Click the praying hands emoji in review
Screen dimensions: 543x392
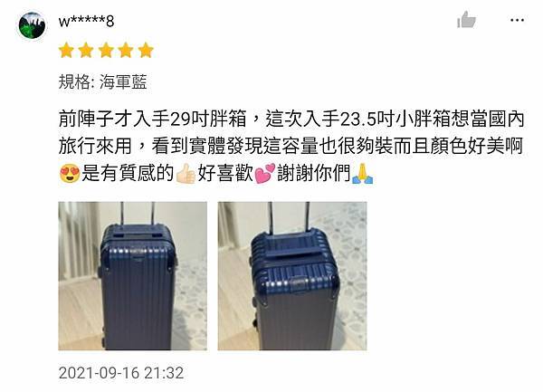point(362,173)
